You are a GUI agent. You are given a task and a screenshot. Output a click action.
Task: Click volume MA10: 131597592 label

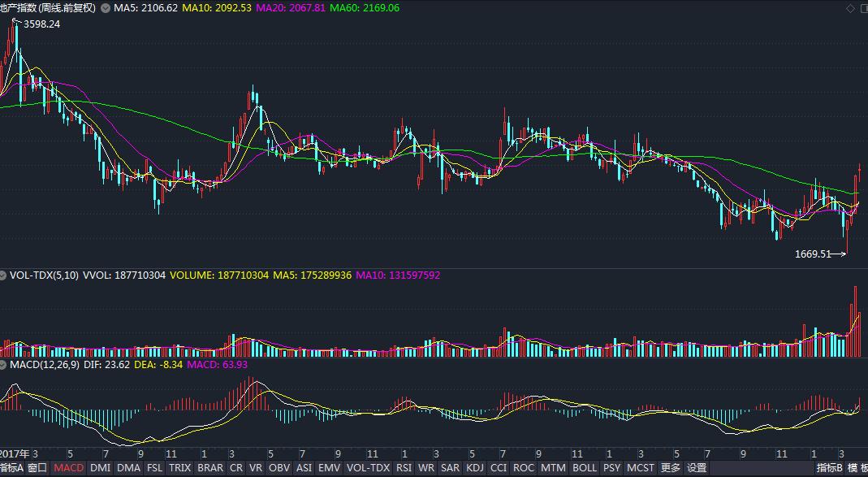[398, 275]
